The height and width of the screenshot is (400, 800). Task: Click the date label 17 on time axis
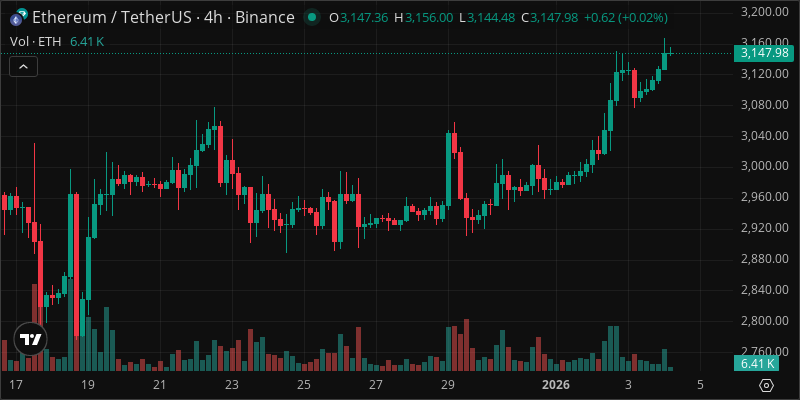(16, 384)
